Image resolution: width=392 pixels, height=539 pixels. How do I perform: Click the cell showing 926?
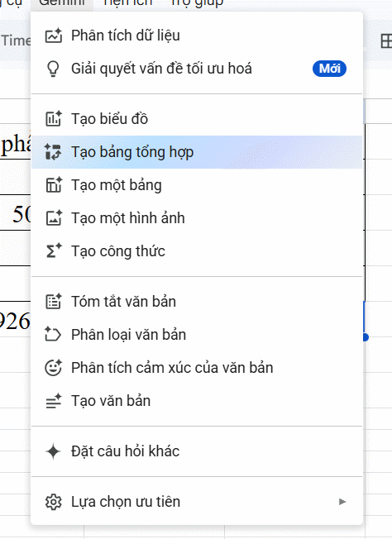point(14,319)
